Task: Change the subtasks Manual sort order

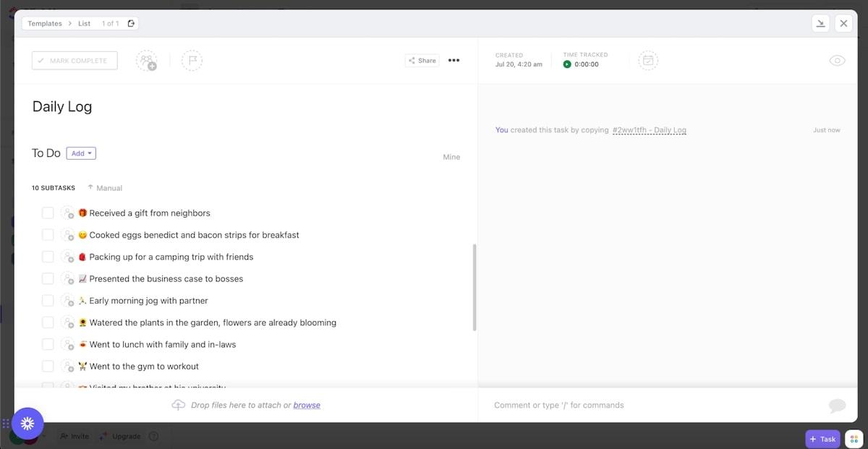Action: 105,188
